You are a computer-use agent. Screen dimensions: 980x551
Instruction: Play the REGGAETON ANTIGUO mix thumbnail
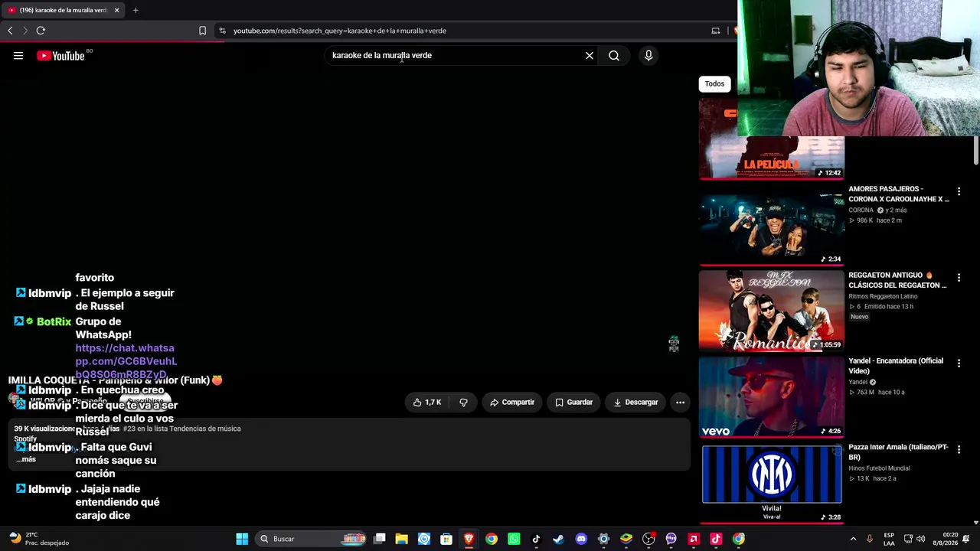772,311
